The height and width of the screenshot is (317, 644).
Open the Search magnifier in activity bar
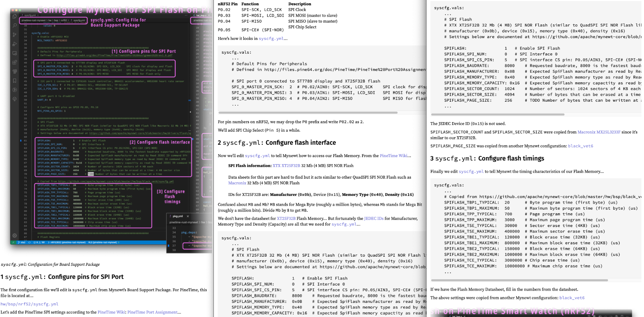pos(14,25)
